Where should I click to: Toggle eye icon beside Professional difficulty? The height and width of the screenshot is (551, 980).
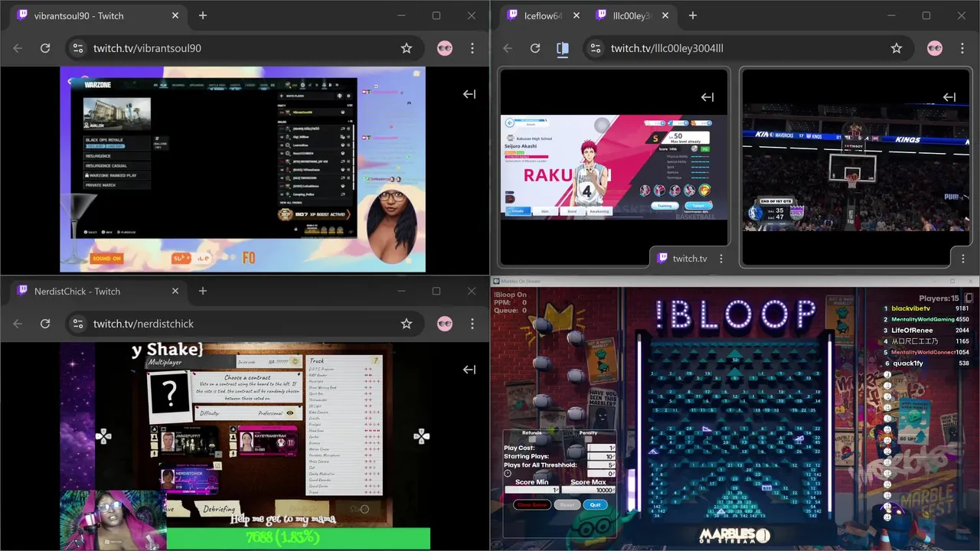pos(289,413)
